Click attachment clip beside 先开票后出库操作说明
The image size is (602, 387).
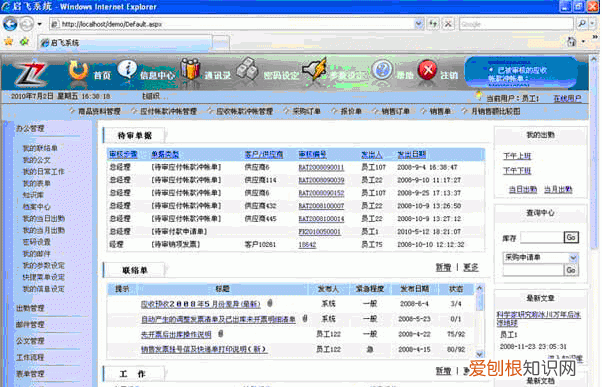221,334
